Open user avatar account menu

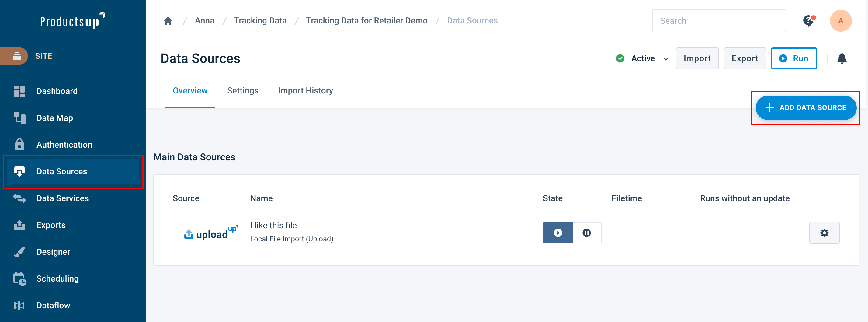tap(840, 21)
